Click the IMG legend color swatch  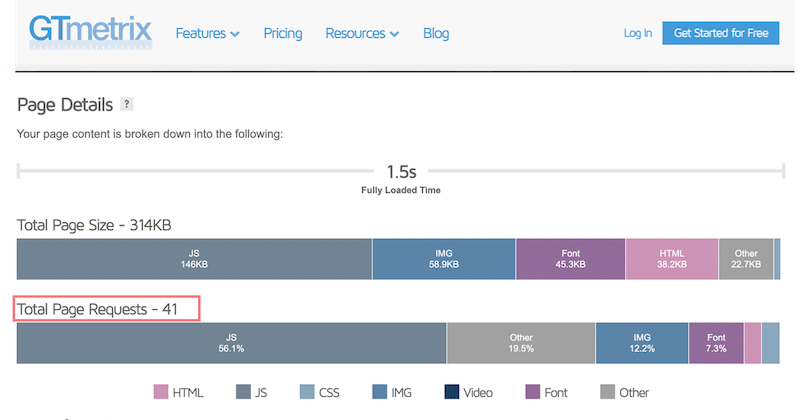pos(379,392)
